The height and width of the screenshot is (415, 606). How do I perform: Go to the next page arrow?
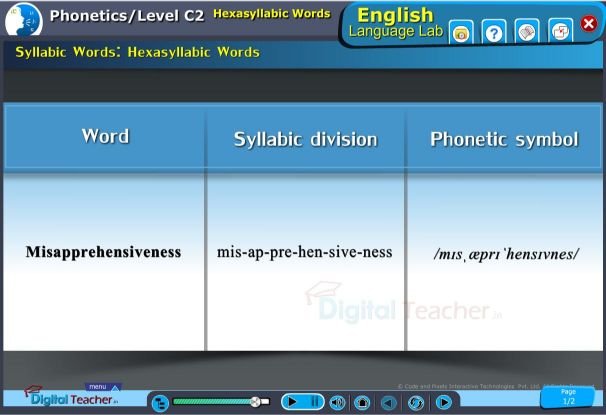[x=444, y=403]
